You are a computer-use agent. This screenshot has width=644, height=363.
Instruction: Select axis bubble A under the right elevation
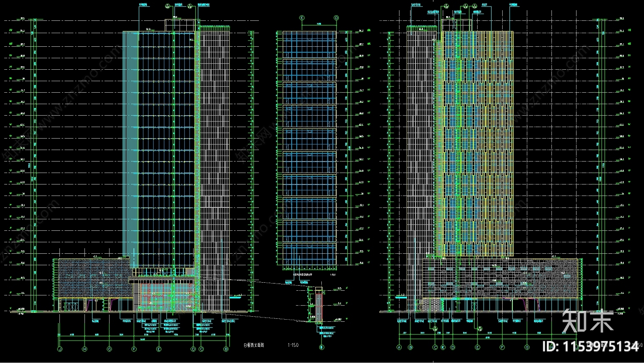399,347
